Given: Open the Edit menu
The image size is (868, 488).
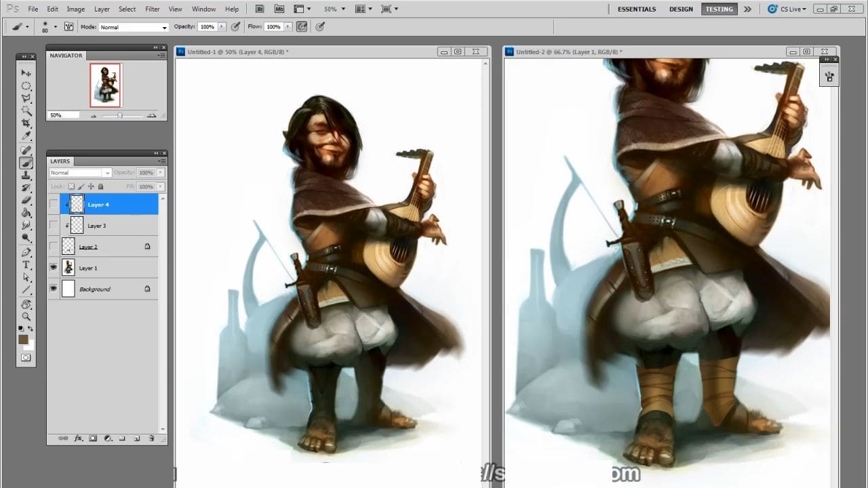Looking at the screenshot, I should [53, 9].
